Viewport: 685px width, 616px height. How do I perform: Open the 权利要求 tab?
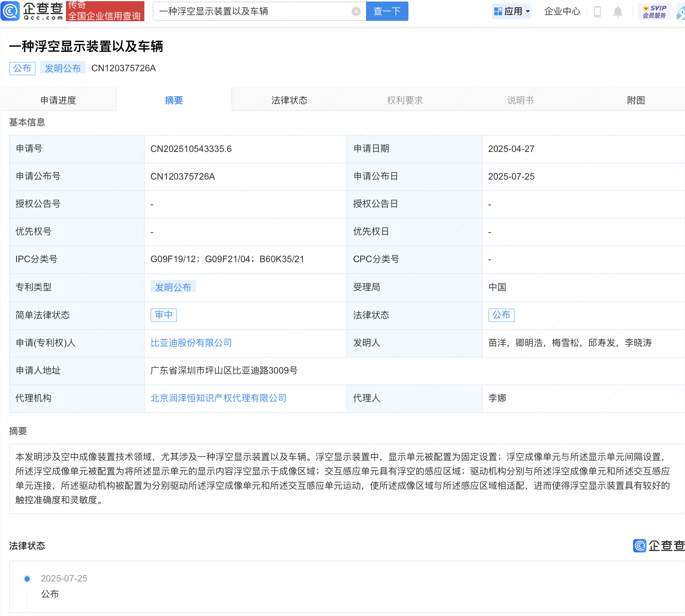(x=404, y=100)
